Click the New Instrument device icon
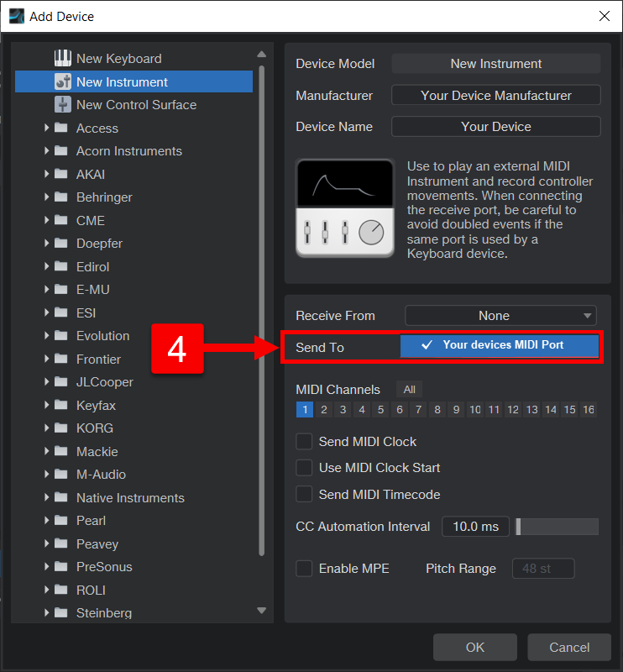623x672 pixels. [63, 81]
